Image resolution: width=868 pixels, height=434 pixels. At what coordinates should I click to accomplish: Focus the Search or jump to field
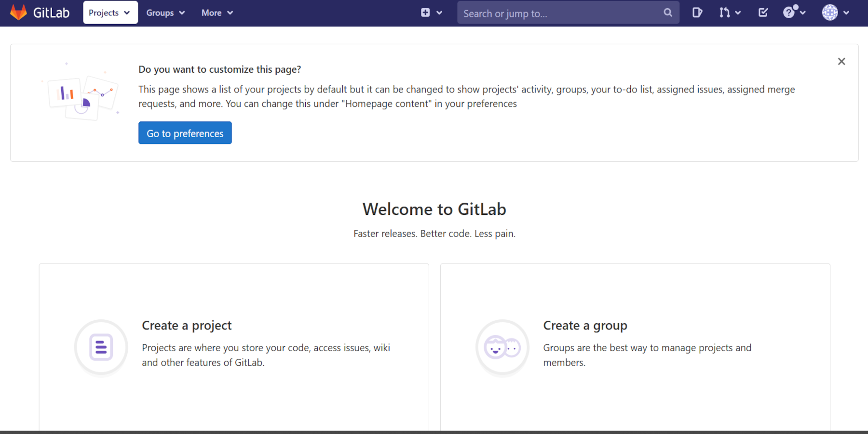(568, 13)
